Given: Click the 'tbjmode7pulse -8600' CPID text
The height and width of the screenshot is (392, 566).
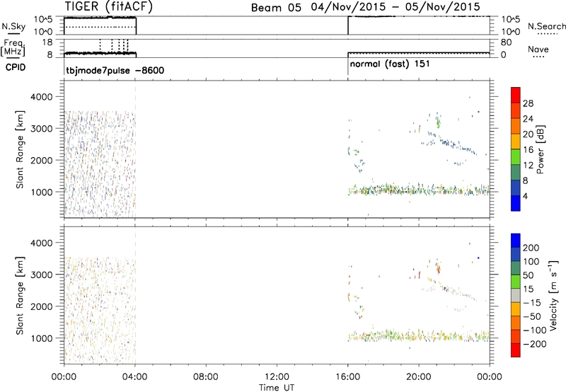Looking at the screenshot, I should pos(115,70).
